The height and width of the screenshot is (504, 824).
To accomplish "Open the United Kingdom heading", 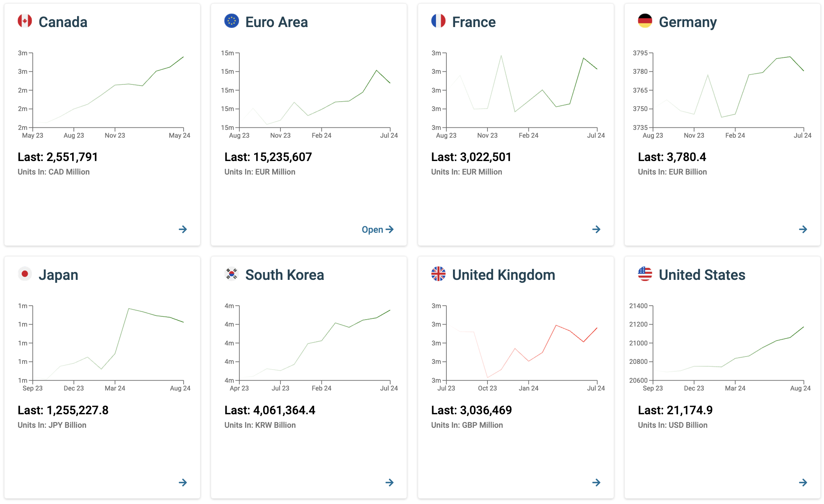I will tap(503, 275).
